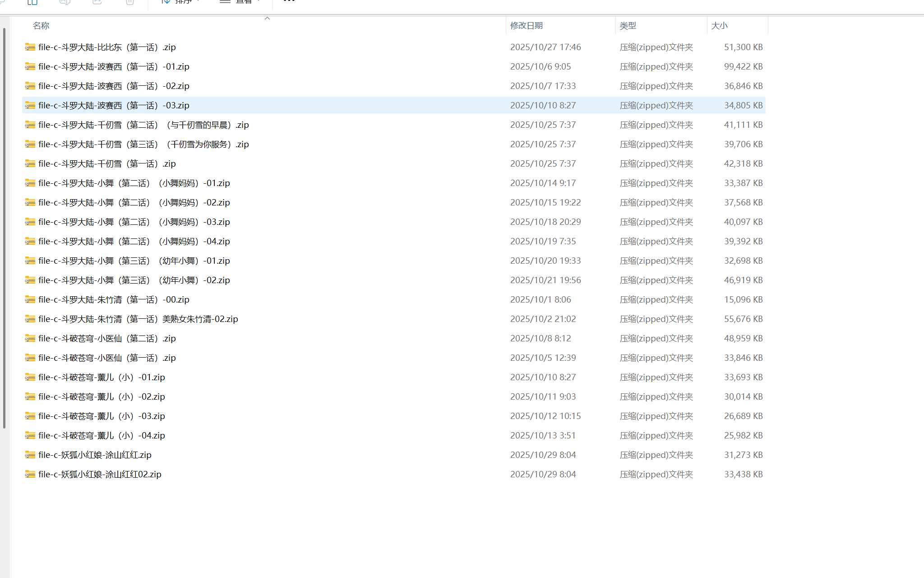Click size value 34,805 KB

coord(743,105)
